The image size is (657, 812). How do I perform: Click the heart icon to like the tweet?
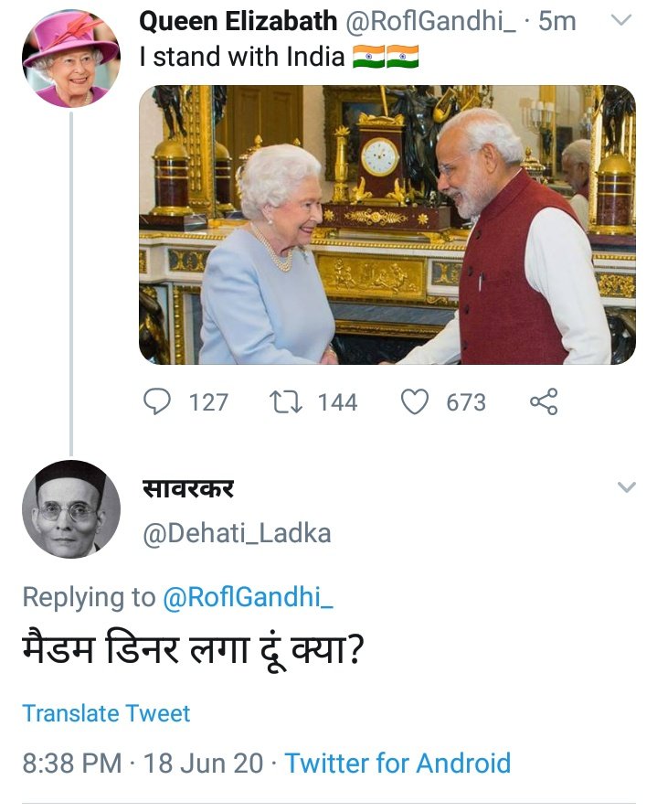coord(416,401)
